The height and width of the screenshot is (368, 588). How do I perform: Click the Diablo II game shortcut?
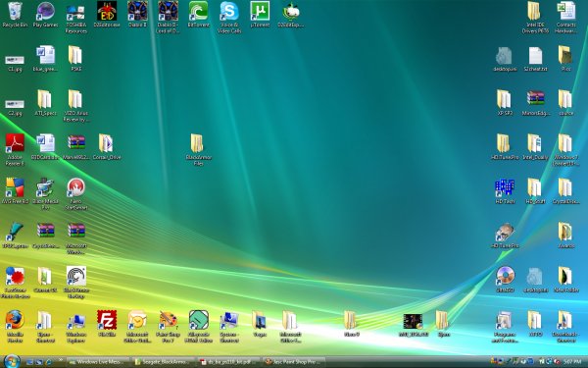(137, 15)
